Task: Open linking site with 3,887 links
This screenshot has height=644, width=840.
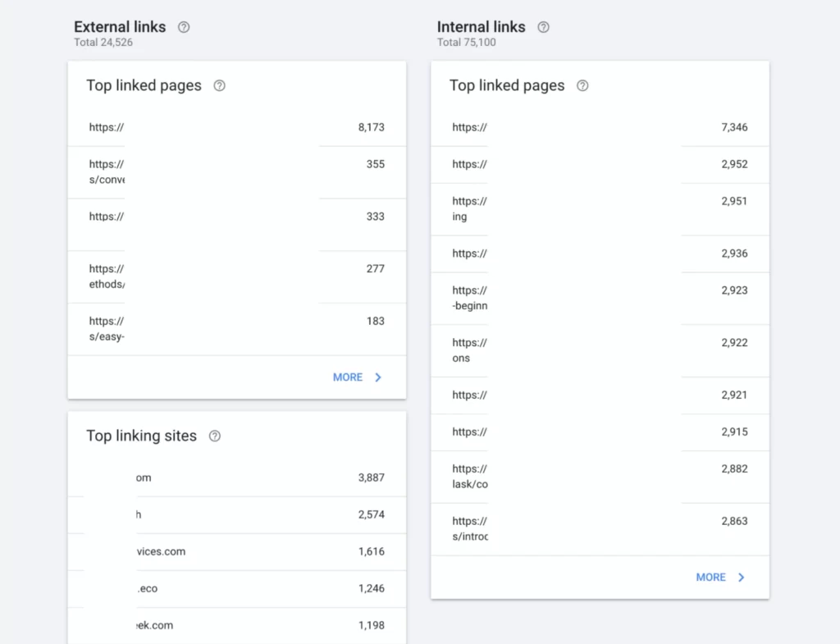Action: tap(236, 478)
